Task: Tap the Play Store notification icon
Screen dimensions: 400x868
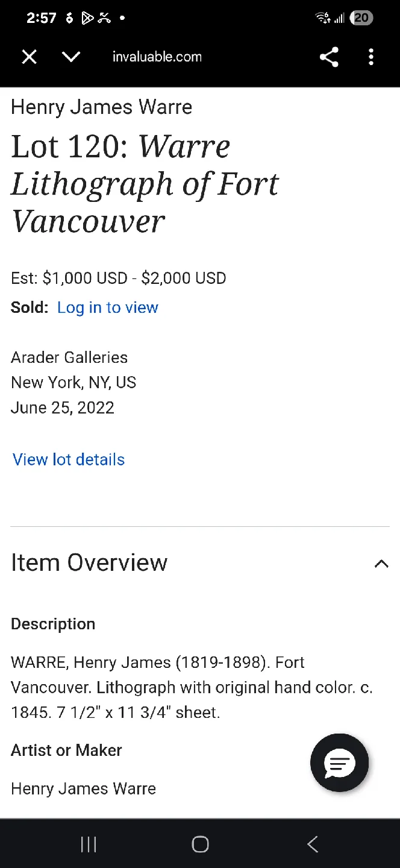Action: pyautogui.click(x=87, y=18)
